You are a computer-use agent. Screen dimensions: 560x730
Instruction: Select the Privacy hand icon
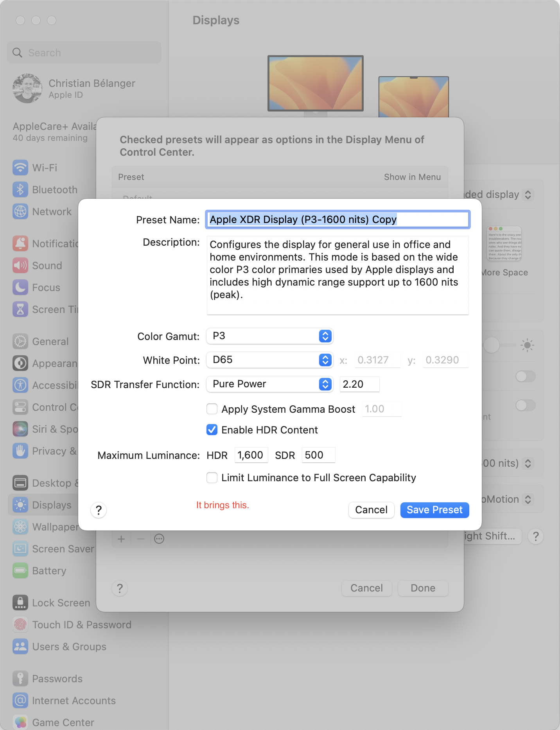tap(20, 451)
